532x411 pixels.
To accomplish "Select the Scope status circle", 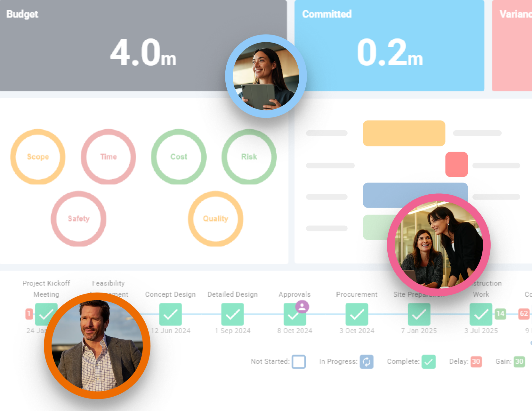I will tap(38, 157).
